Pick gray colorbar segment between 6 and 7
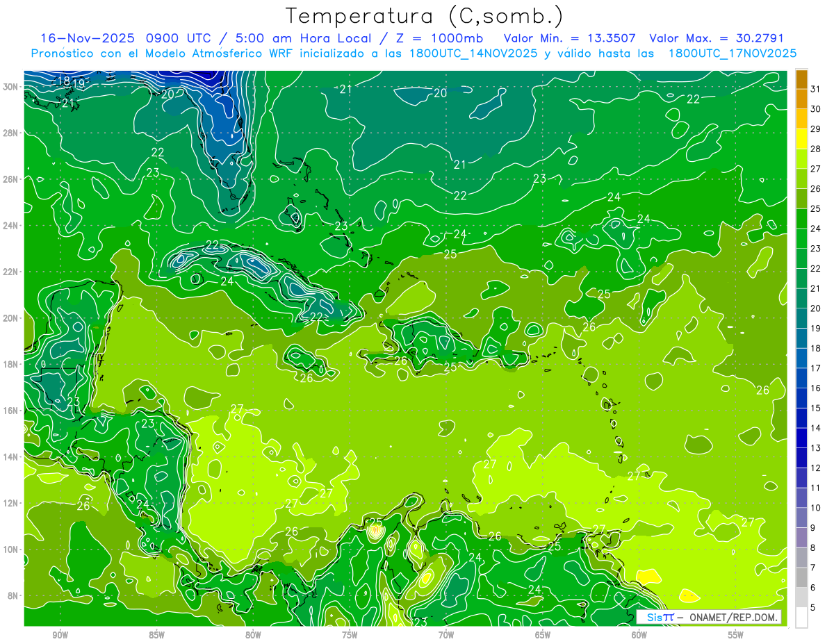 point(801,577)
